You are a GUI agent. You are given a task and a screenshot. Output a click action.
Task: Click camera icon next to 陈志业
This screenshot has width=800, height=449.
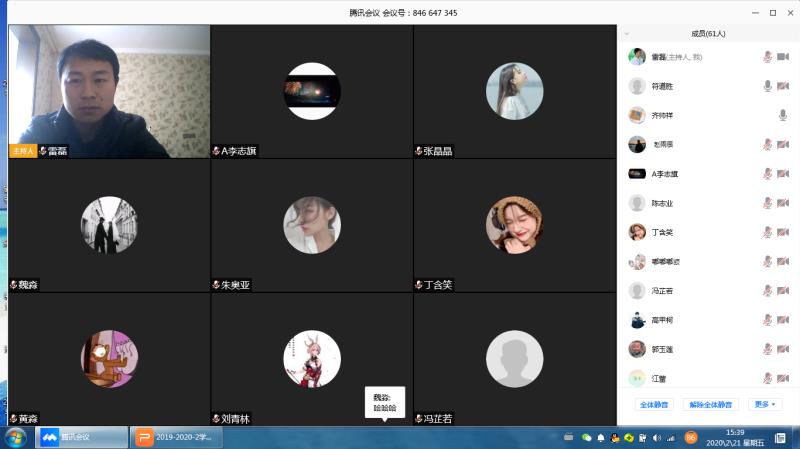pyautogui.click(x=782, y=203)
